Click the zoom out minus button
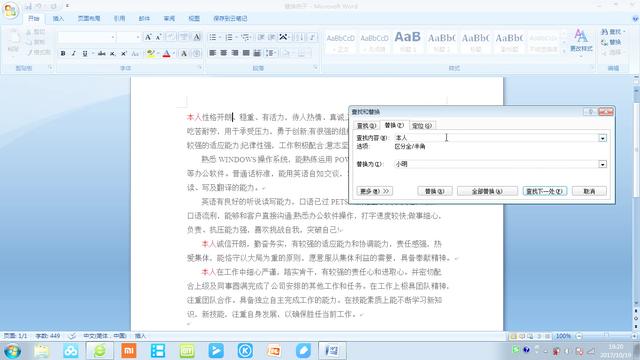This screenshot has height=360, width=640. tap(578, 336)
